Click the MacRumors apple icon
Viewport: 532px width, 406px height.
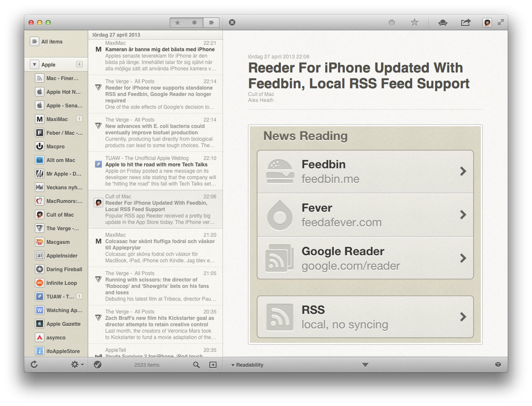[40, 201]
